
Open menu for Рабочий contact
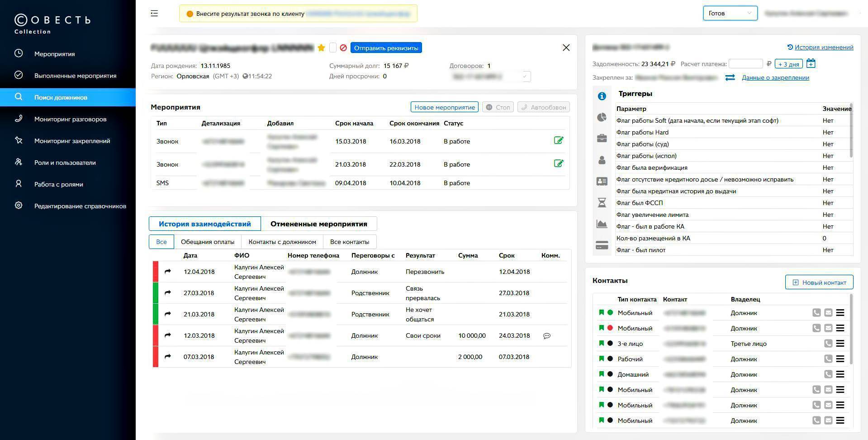[840, 359]
